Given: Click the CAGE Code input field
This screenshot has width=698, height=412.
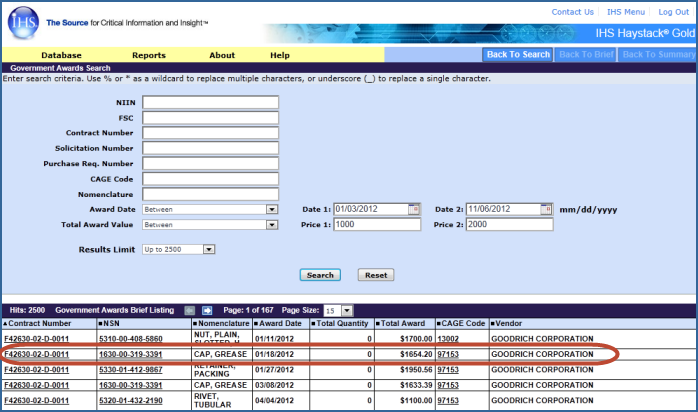Looking at the screenshot, I should tap(211, 179).
